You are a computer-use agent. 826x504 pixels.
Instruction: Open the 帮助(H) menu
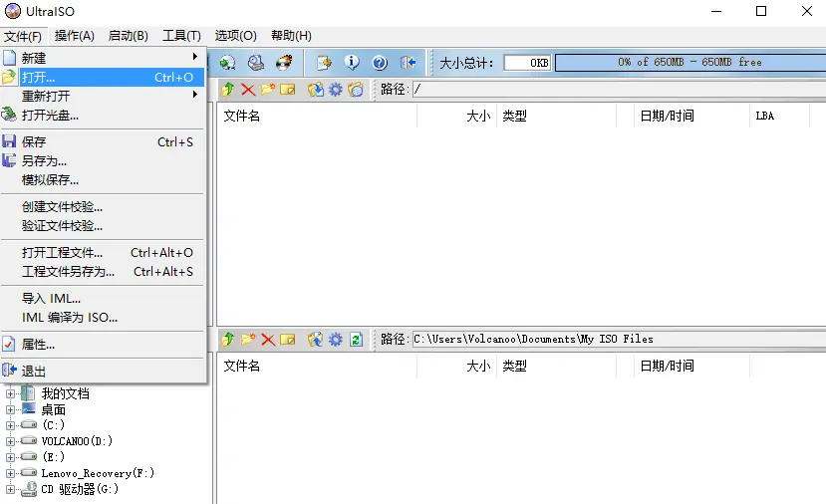(291, 36)
